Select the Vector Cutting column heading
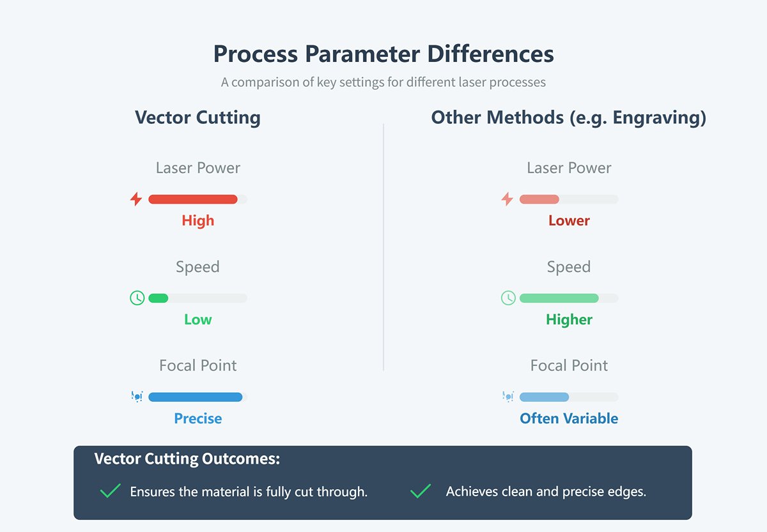Viewport: 767px width, 532px height. [198, 118]
